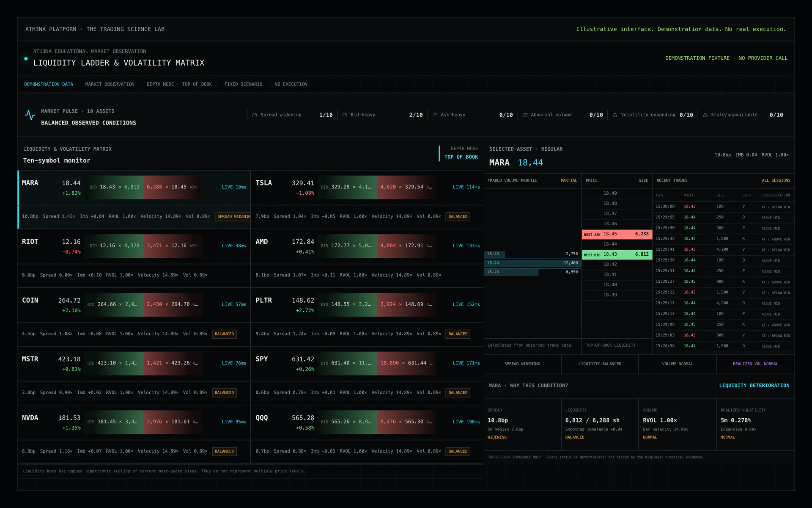The image size is (812, 508).
Task: Click the BALANCED OBSERVED CONDITIONS status text
Action: coord(88,123)
